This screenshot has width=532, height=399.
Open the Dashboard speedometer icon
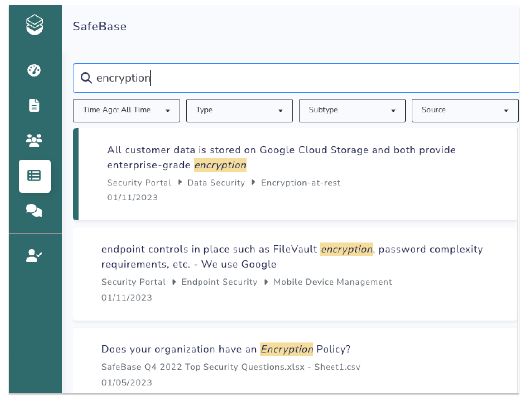point(34,70)
